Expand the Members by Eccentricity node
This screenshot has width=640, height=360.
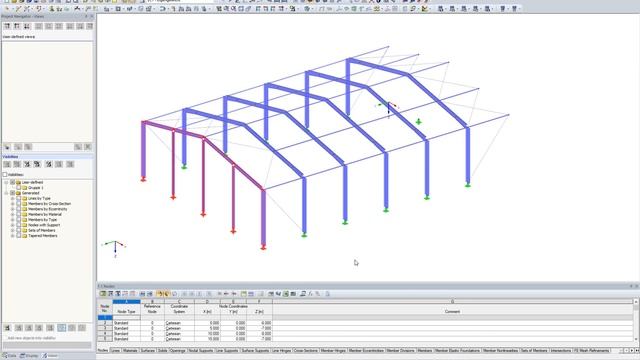tap(13, 209)
